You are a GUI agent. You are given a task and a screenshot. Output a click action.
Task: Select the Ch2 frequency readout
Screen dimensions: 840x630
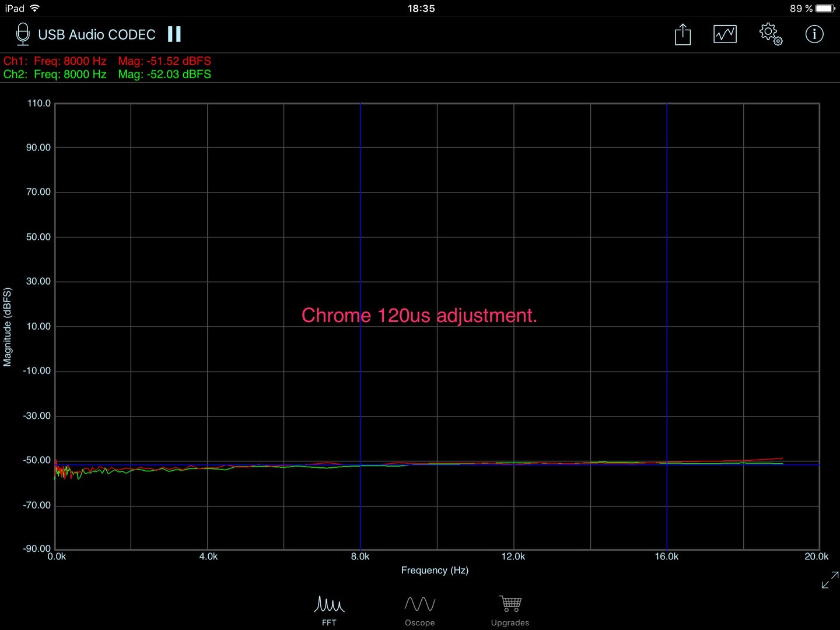pyautogui.click(x=70, y=74)
